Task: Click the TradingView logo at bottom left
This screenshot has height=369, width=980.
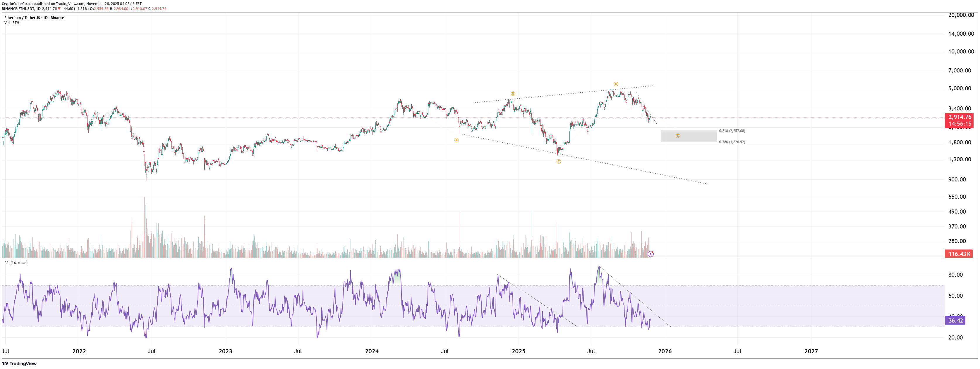Action: coord(19,364)
